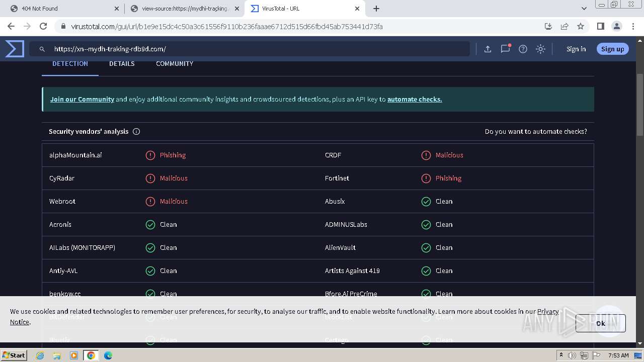Open the help question mark icon
This screenshot has width=644, height=362.
tap(523, 49)
